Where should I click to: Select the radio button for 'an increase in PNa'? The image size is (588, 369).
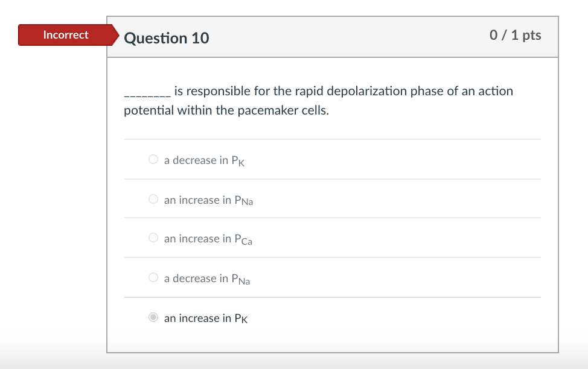point(153,198)
